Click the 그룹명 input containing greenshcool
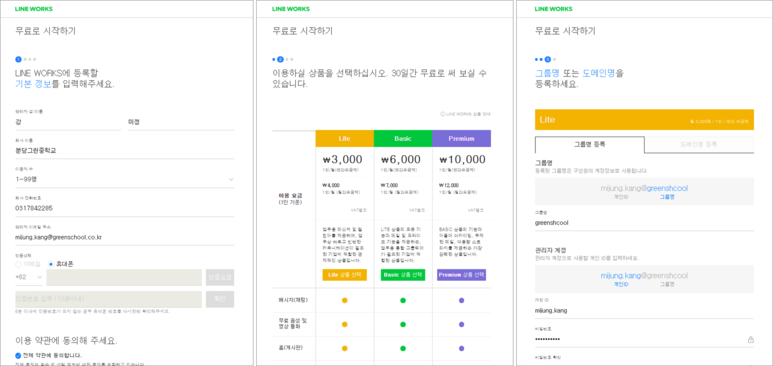The image size is (773, 366). (644, 222)
